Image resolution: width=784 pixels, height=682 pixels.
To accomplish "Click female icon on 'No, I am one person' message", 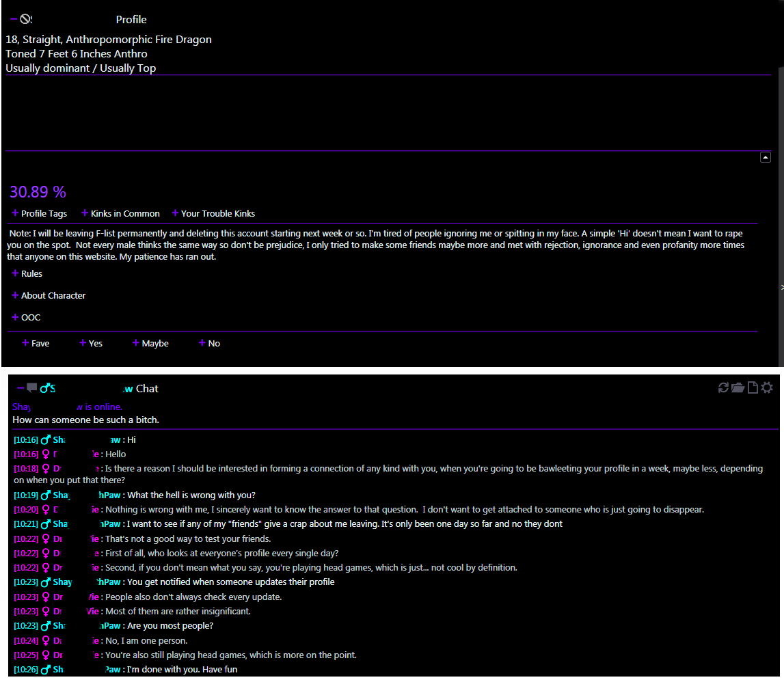I will [46, 640].
